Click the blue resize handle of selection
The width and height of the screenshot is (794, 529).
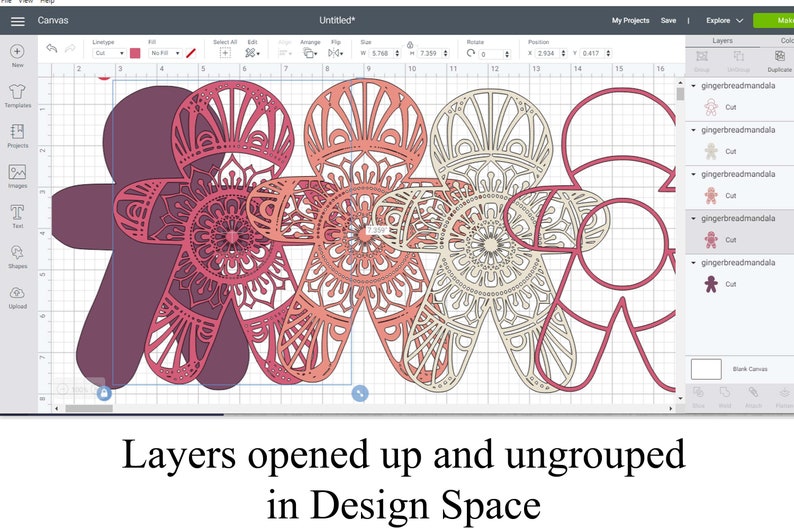click(x=360, y=393)
